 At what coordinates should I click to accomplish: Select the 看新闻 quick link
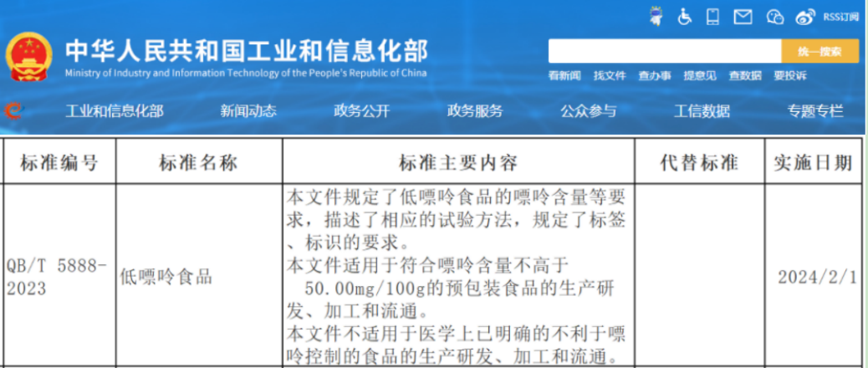[564, 75]
